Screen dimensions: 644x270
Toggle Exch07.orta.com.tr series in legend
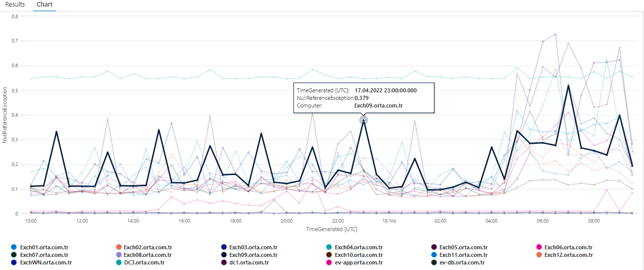(39, 255)
